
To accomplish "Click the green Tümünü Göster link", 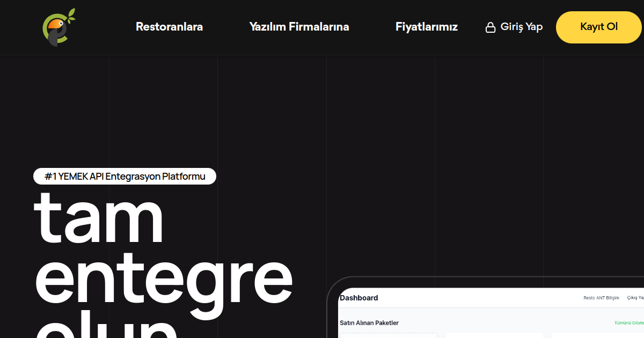I will [x=629, y=323].
